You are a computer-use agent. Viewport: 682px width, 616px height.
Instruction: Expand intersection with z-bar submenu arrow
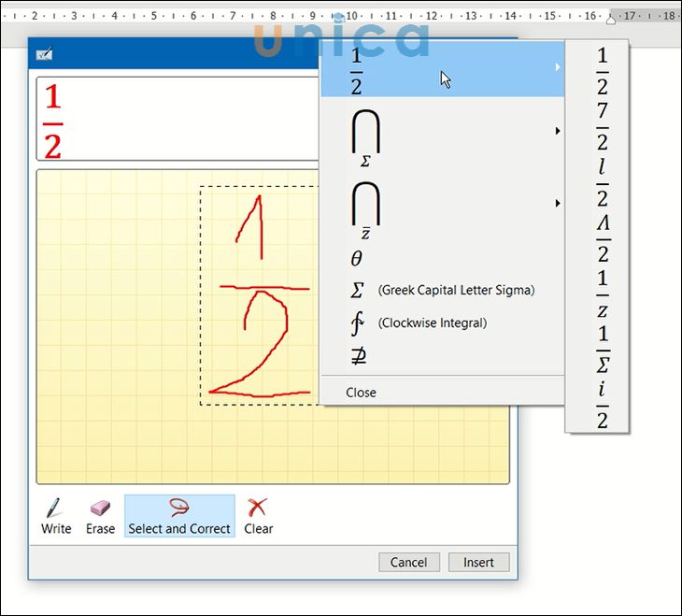coord(558,203)
